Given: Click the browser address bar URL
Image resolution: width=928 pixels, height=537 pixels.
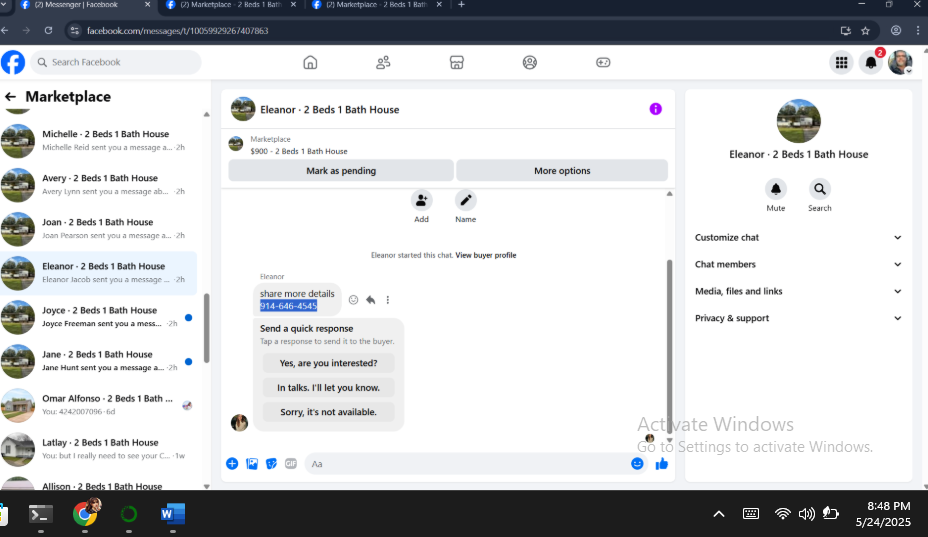Looking at the screenshot, I should [x=178, y=31].
